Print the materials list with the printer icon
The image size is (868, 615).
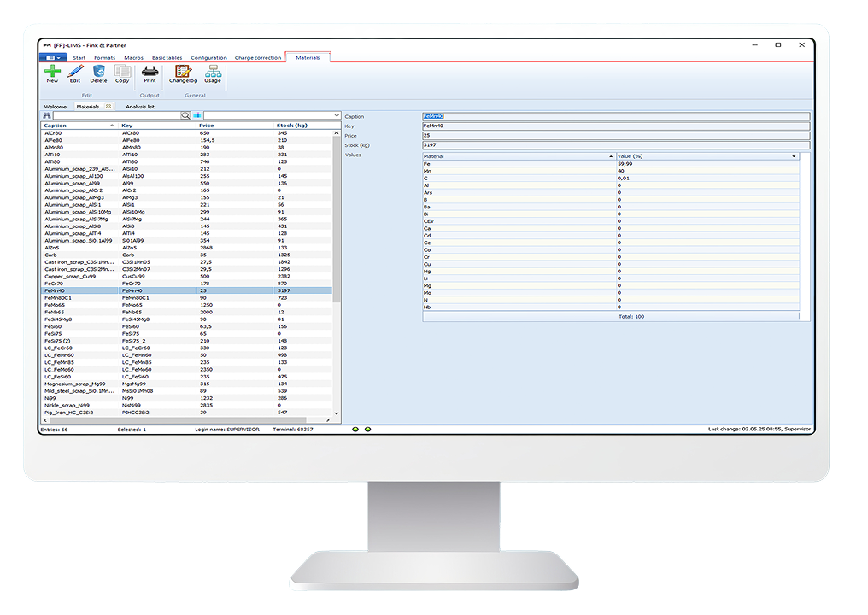(150, 73)
